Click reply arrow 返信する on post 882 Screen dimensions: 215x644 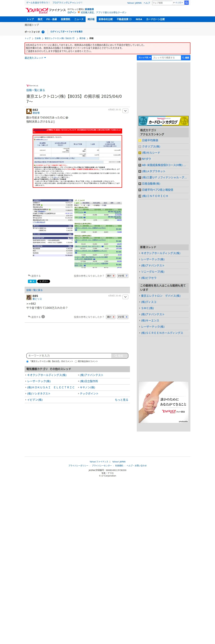click(x=34, y=276)
